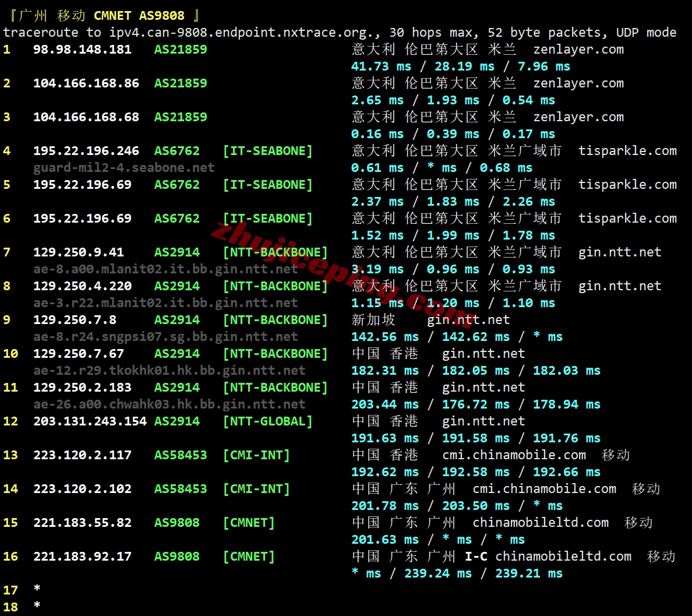Select the IP address 129.250.4.220
The width and height of the screenshot is (692, 616).
coord(83,286)
